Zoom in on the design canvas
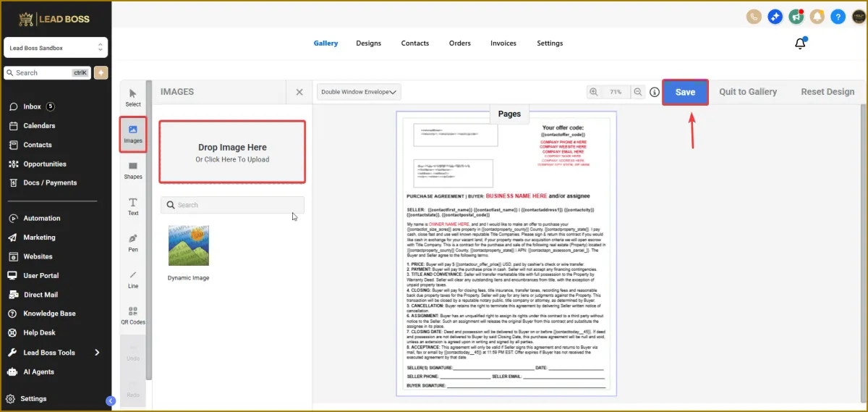The height and width of the screenshot is (412, 868). (x=594, y=92)
